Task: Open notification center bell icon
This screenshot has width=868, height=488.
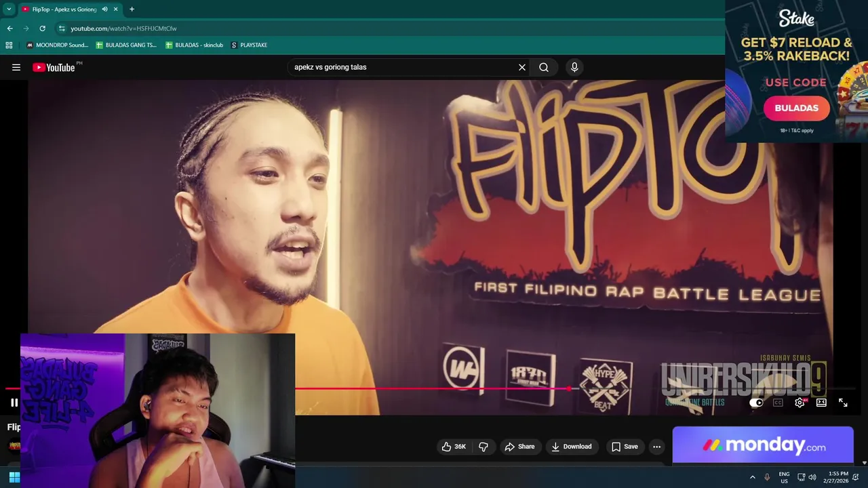Action: [x=856, y=477]
